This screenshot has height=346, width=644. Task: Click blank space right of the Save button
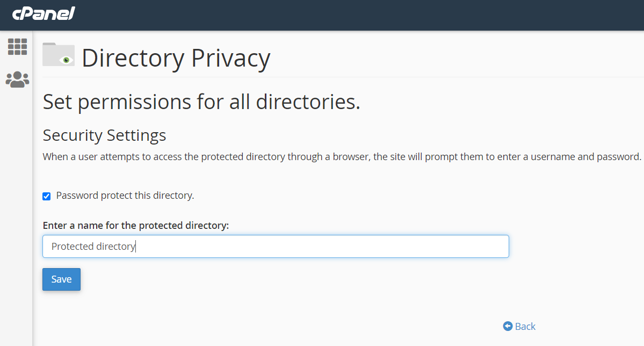(x=269, y=279)
